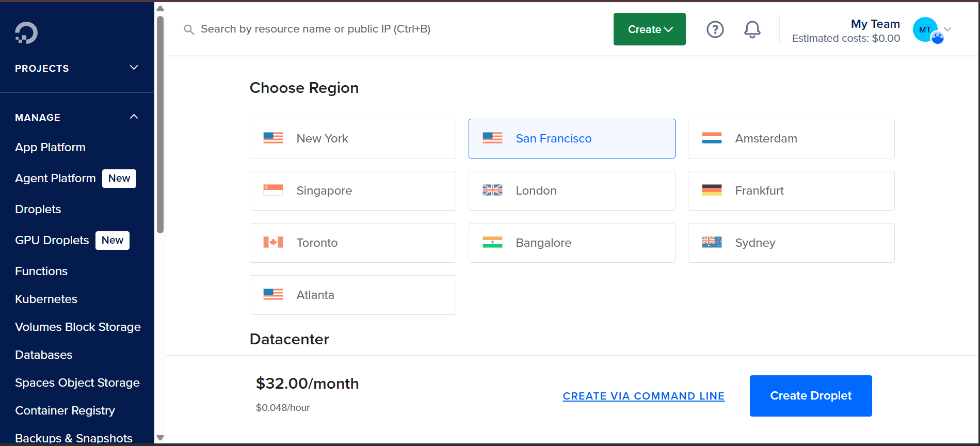The image size is (980, 446).
Task: Select San Francisco region
Action: 572,138
